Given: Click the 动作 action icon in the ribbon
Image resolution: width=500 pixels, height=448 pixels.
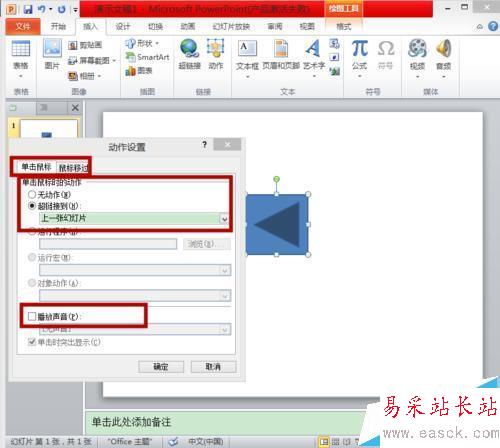Looking at the screenshot, I should point(215,48).
